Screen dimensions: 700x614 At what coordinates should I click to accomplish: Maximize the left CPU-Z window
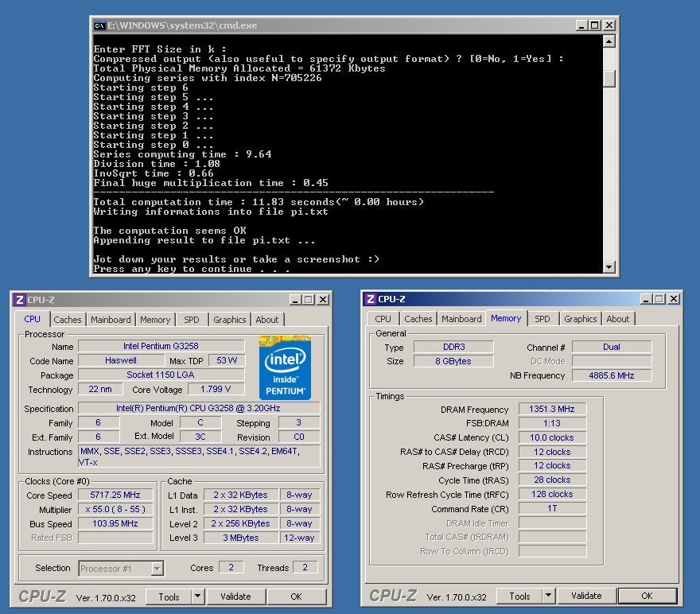click(309, 300)
